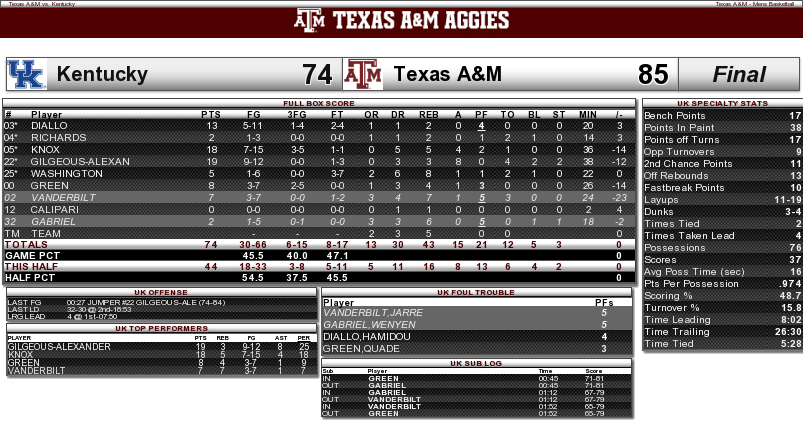Select the GILGEOUS-ALEXAN player row
The height and width of the screenshot is (439, 803).
(320, 161)
